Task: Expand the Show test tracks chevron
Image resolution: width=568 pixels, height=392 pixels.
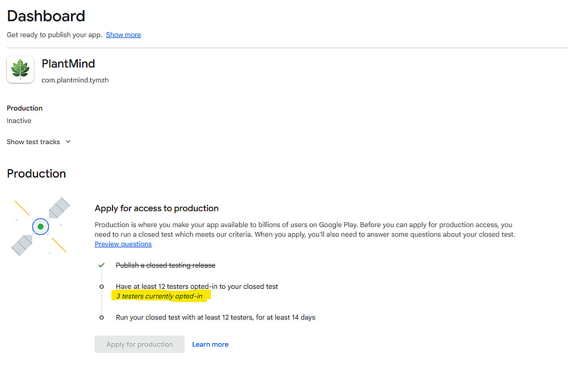Action: click(68, 142)
